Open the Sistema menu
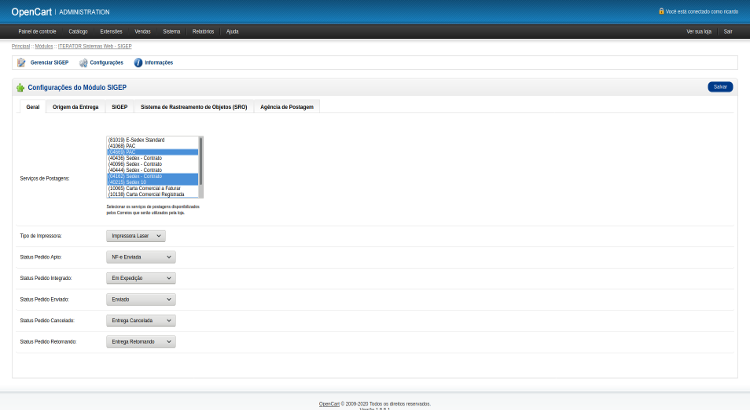 172,32
